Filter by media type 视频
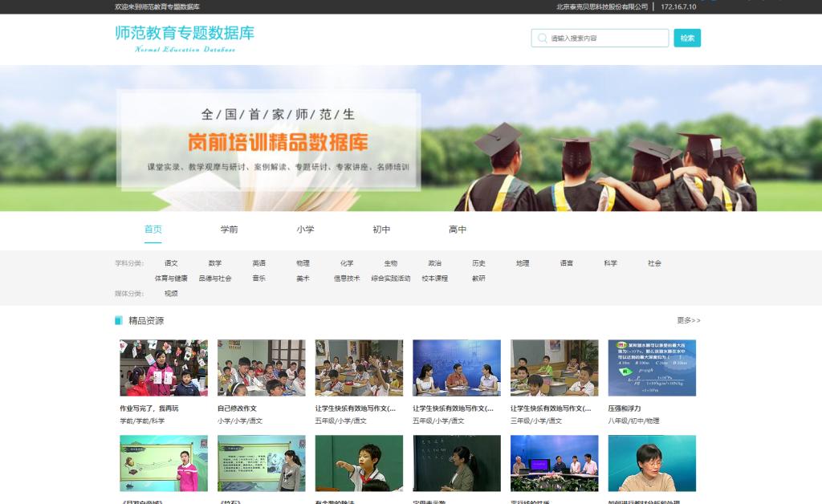The height and width of the screenshot is (504, 822). [171, 294]
